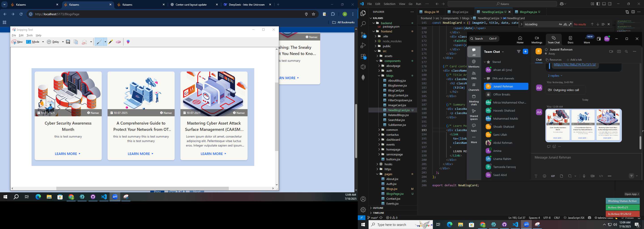The height and width of the screenshot is (229, 644).
Task: Expand the TIMELINE section in Explorer
Action: click(x=378, y=213)
